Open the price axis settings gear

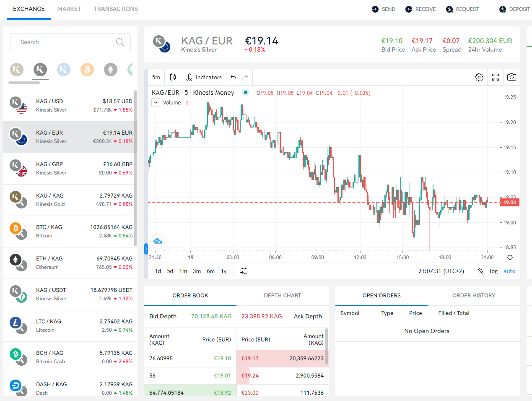point(510,257)
